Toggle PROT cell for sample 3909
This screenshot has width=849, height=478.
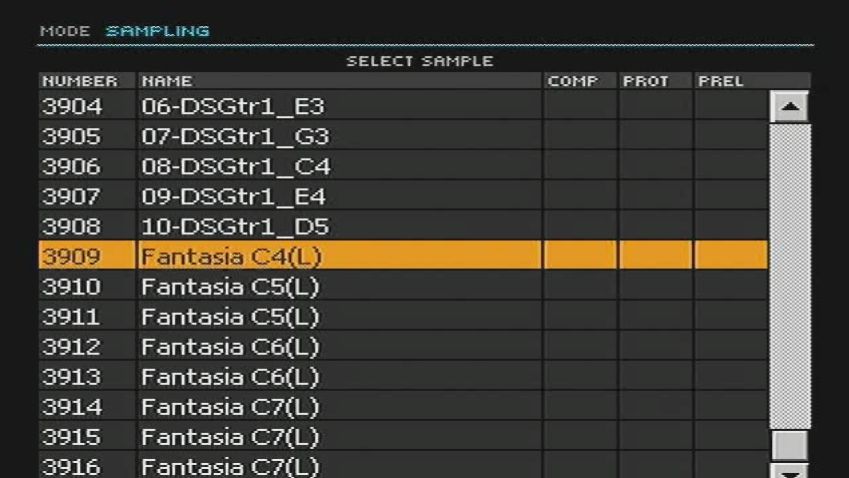(x=655, y=256)
